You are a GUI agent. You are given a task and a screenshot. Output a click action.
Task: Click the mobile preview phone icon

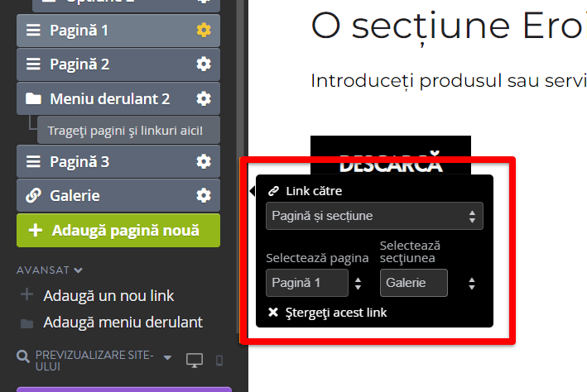pos(219,361)
